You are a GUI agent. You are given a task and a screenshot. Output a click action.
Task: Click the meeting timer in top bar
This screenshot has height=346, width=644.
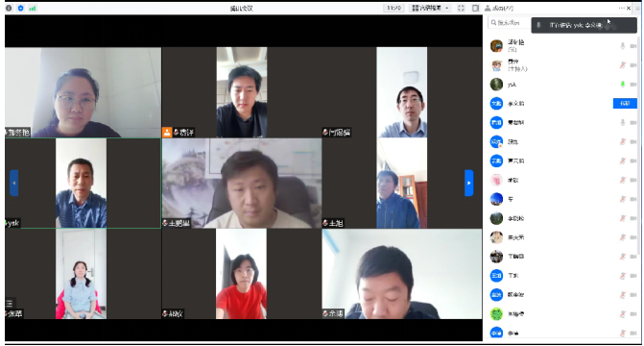coord(394,8)
